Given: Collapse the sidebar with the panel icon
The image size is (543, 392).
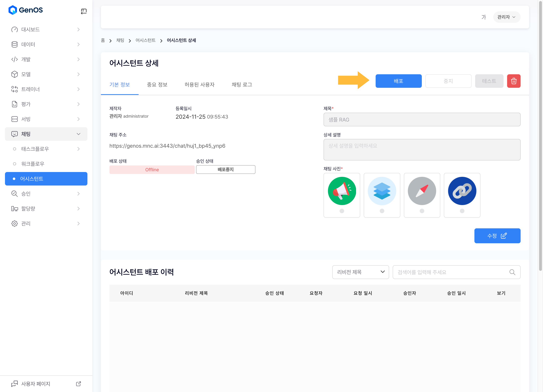Looking at the screenshot, I should 84,11.
